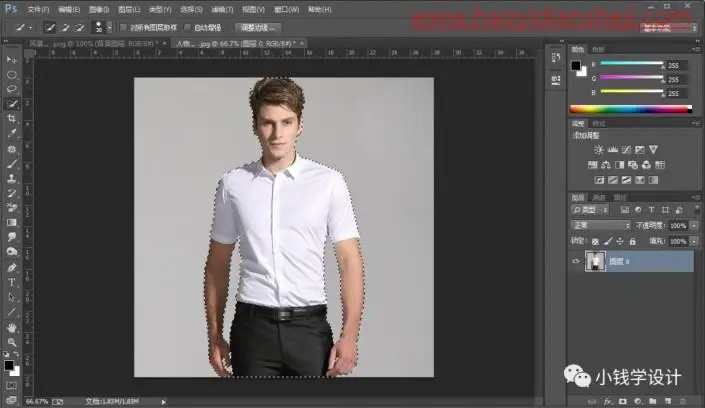705x408 pixels.
Task: Toggle lock position in Layers panel
Action: click(x=620, y=242)
